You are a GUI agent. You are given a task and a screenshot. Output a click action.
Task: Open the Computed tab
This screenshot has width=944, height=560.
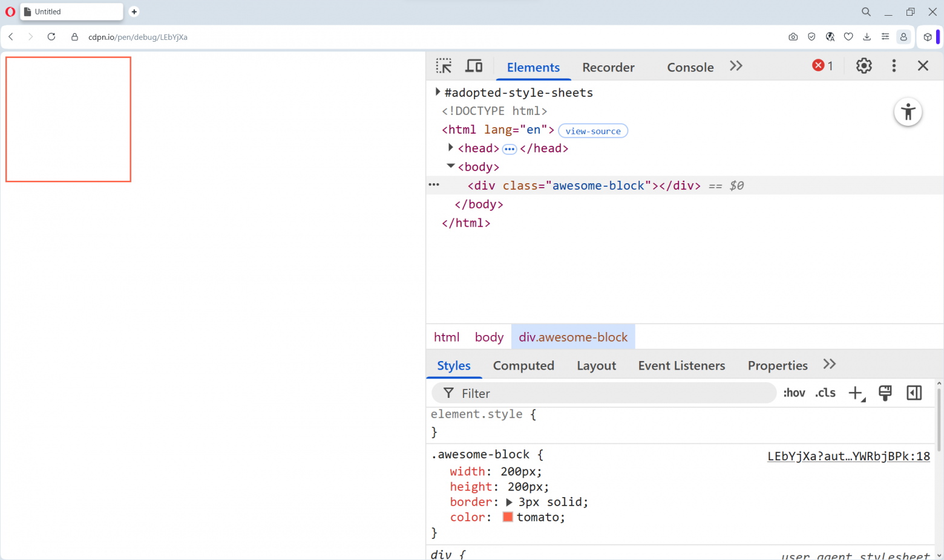point(523,365)
